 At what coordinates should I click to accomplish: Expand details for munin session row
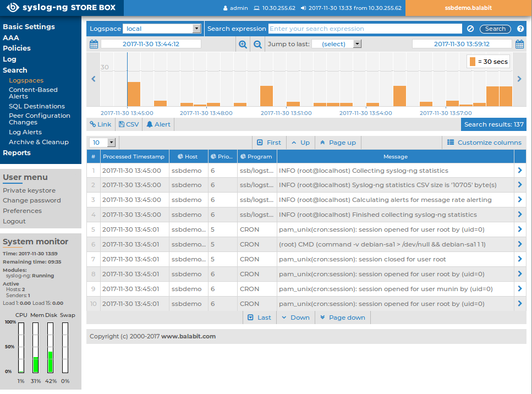click(520, 289)
